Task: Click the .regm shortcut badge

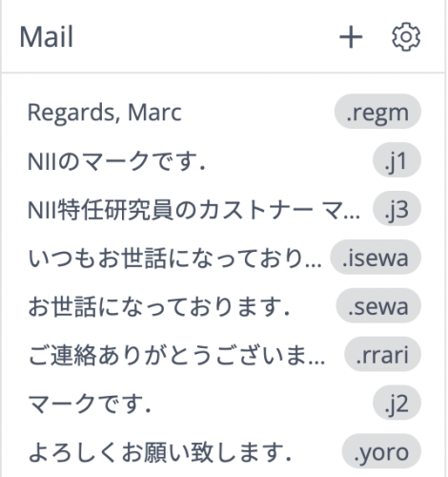Action: tap(377, 112)
